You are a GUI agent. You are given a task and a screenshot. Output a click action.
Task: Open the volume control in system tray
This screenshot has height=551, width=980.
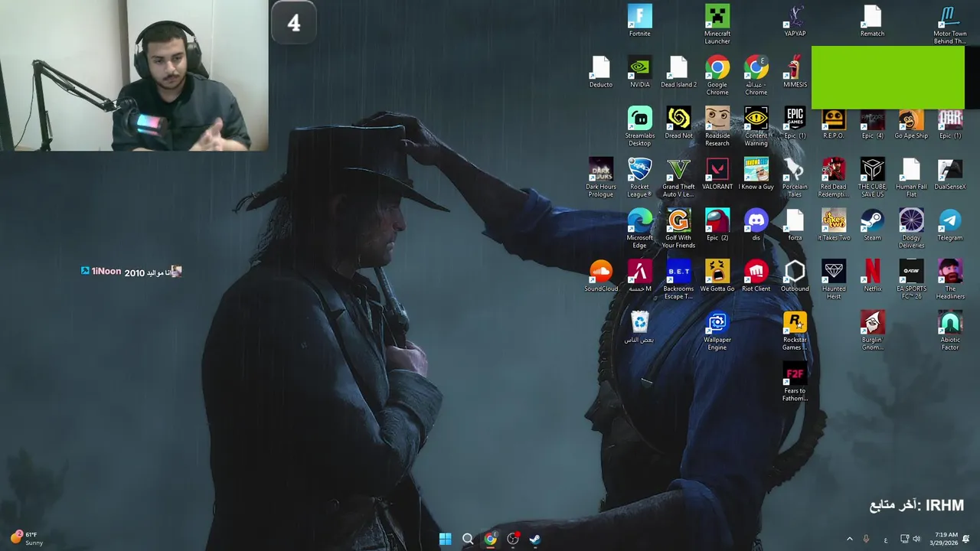tap(916, 539)
